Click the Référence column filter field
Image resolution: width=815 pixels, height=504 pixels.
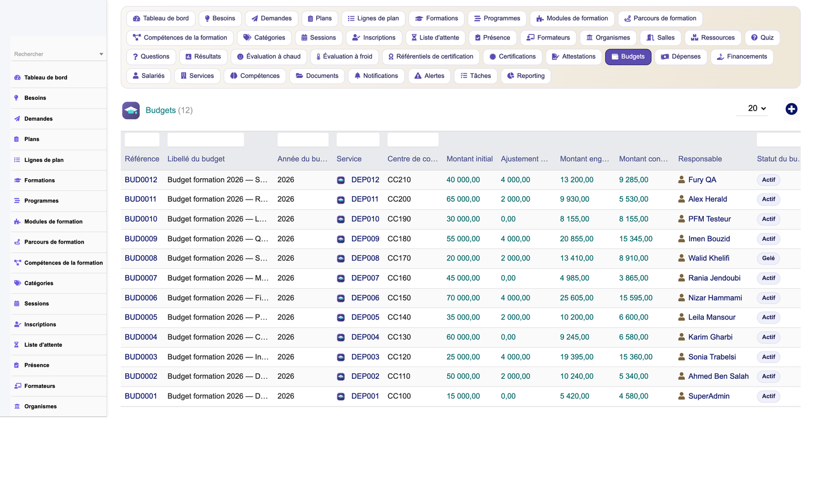coord(142,140)
